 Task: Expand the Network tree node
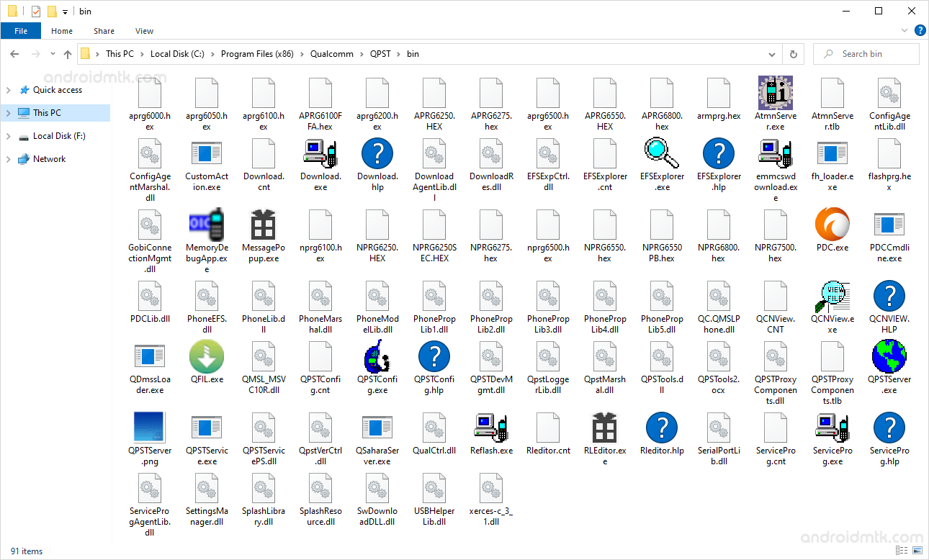pos(9,159)
